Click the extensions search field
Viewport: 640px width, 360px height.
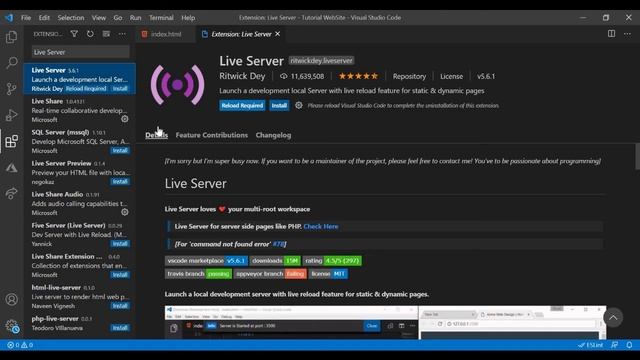click(80, 52)
